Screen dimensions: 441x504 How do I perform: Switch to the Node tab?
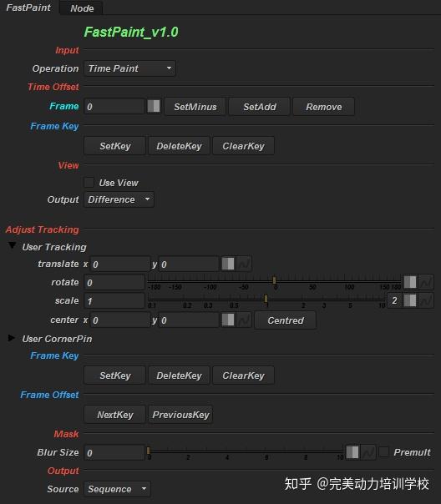tap(82, 8)
